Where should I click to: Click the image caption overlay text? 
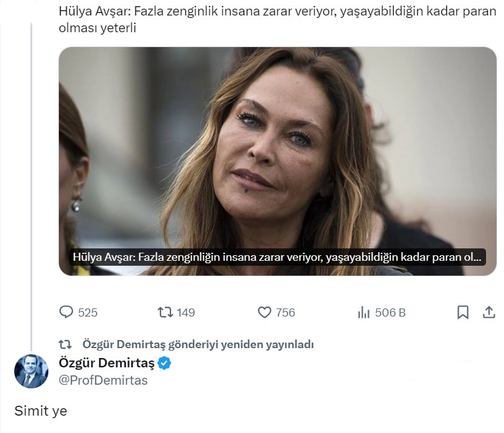click(x=276, y=257)
